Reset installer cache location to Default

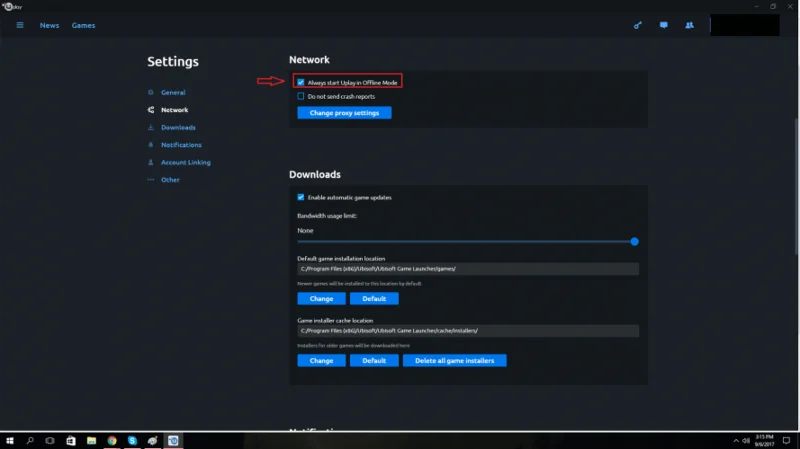pyautogui.click(x=374, y=361)
